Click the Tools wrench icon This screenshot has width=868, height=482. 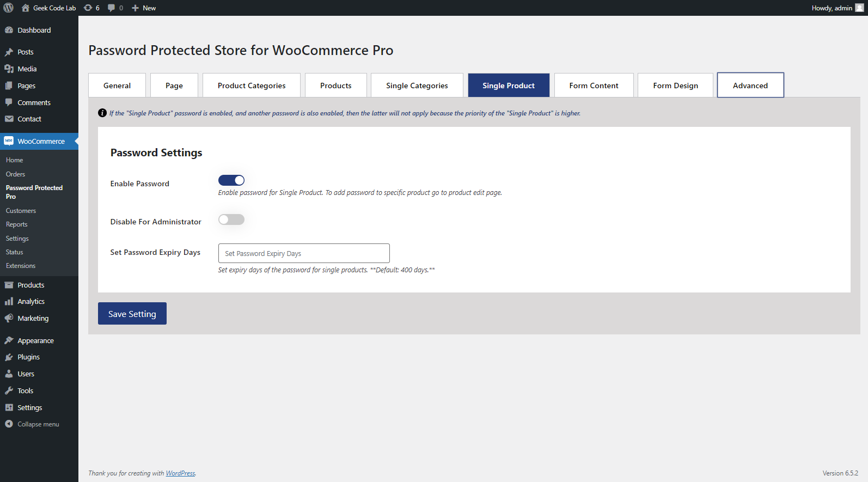[x=9, y=391]
